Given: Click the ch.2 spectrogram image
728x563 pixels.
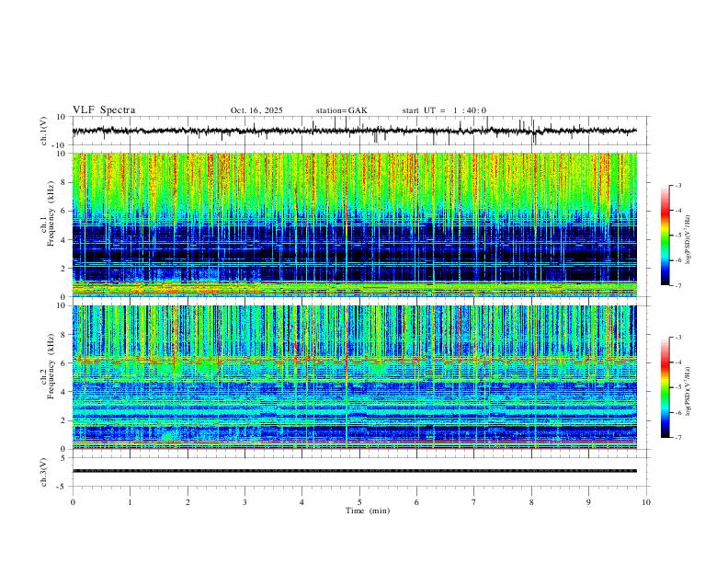Looking at the screenshot, I should [x=355, y=377].
